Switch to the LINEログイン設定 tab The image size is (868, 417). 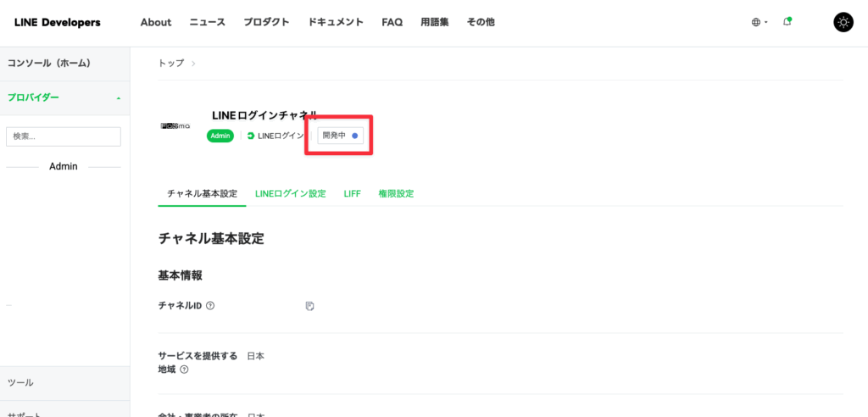pos(290,194)
